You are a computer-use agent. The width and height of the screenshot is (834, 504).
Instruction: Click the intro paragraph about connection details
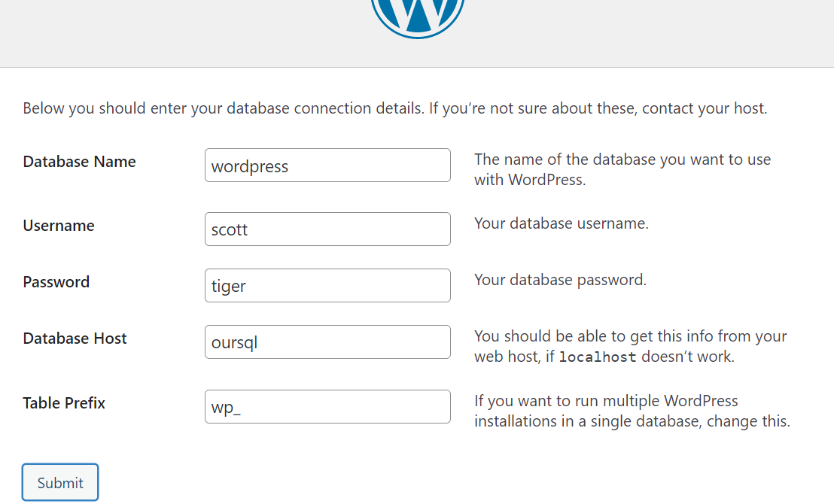point(394,108)
